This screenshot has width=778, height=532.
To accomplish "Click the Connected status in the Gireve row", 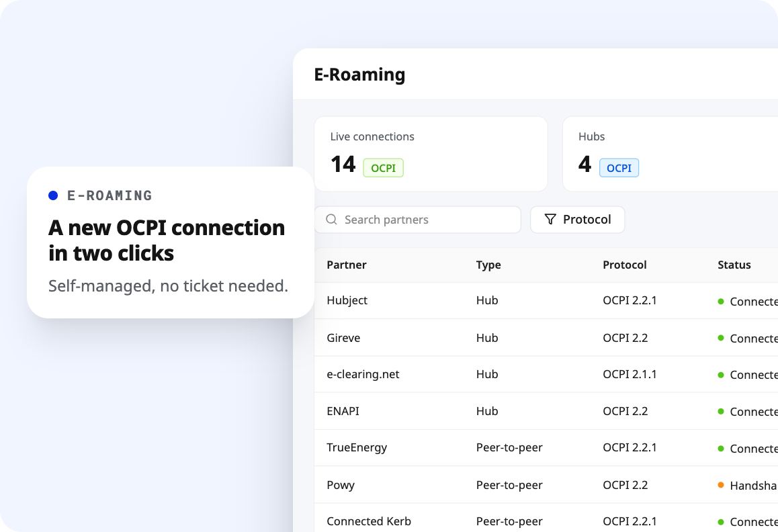I will coord(748,338).
